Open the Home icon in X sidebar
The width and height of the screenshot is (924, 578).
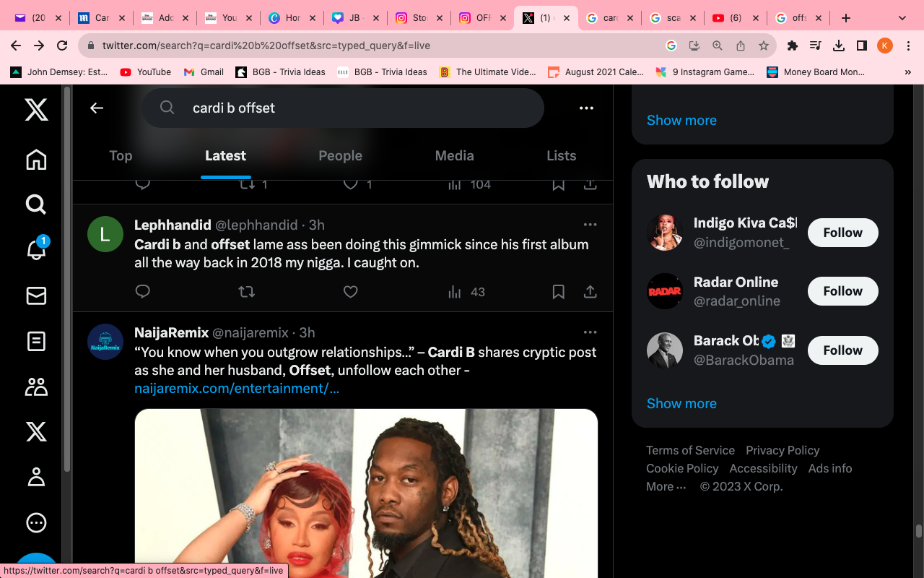(36, 160)
